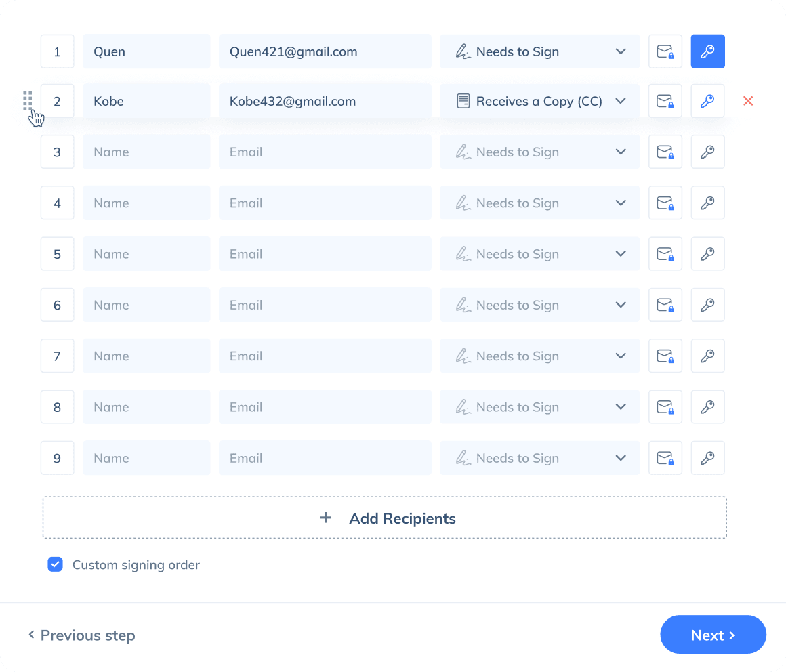Click the locked envelope icon in Kobe's row
786x672 pixels.
click(x=665, y=101)
